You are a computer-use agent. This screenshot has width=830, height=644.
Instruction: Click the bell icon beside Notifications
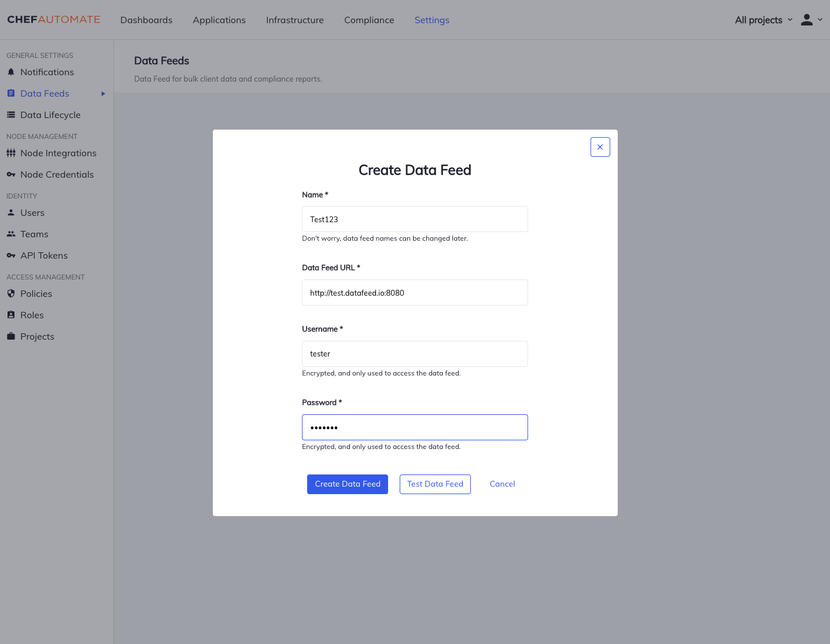pyautogui.click(x=11, y=72)
